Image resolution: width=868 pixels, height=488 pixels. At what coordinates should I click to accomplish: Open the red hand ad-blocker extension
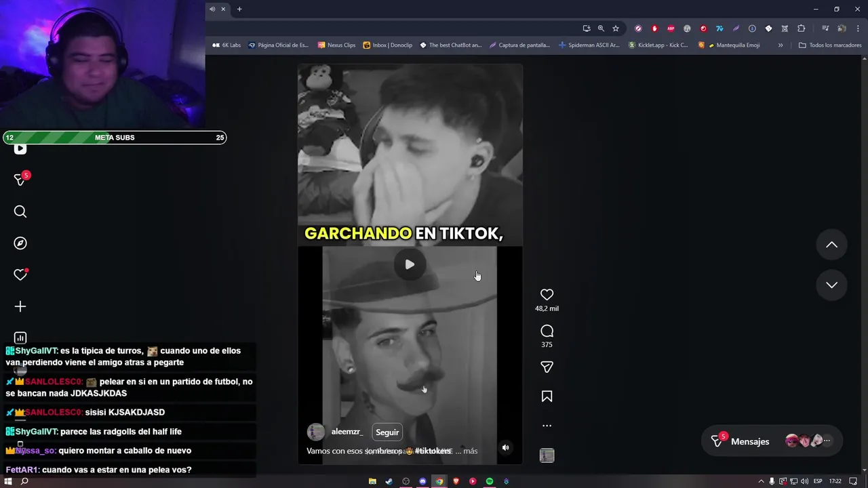(654, 28)
